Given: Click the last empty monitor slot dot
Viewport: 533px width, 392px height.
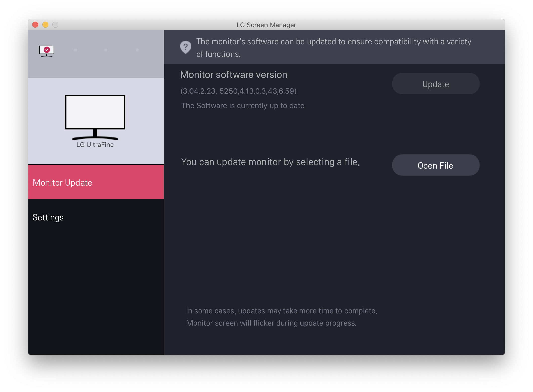Looking at the screenshot, I should tap(137, 50).
